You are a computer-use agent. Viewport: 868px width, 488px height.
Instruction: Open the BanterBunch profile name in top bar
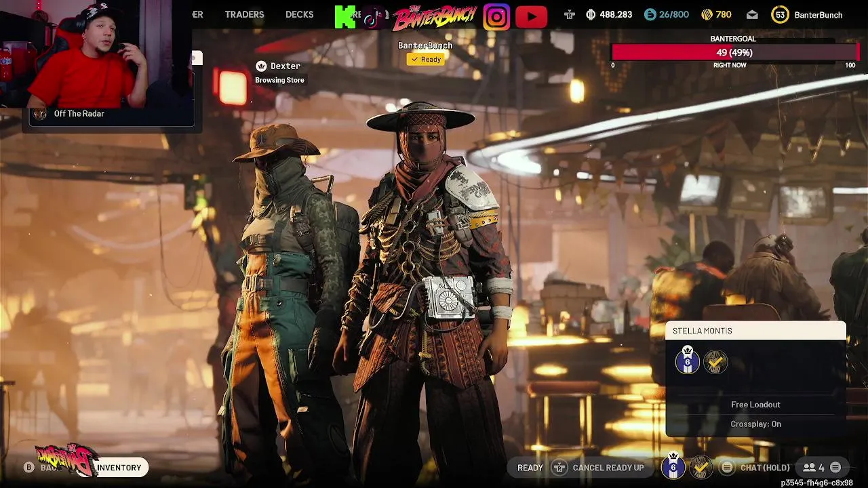point(818,15)
